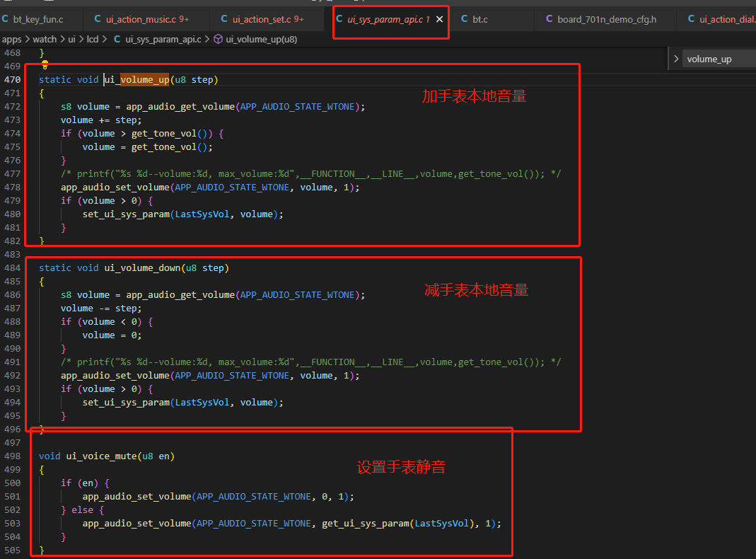
Task: Open the watch breadcrumb folder
Action: click(x=45, y=40)
